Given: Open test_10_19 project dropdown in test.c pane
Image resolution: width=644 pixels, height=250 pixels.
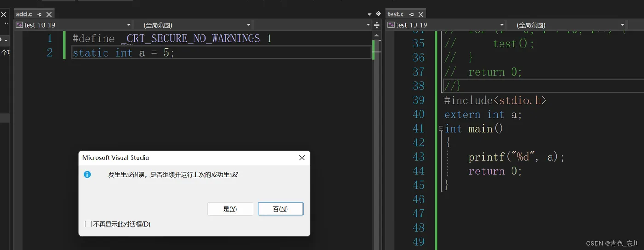Looking at the screenshot, I should [x=446, y=25].
